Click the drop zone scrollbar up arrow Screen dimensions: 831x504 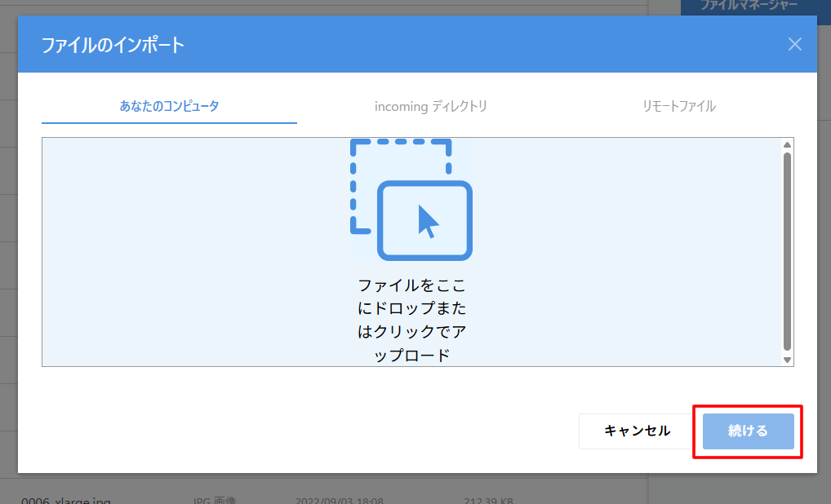pos(787,144)
